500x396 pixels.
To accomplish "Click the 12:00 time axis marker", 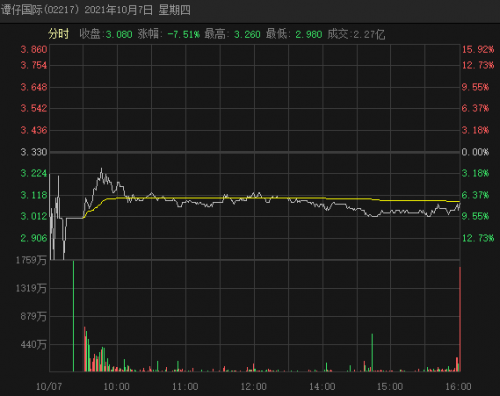I will point(254,387).
